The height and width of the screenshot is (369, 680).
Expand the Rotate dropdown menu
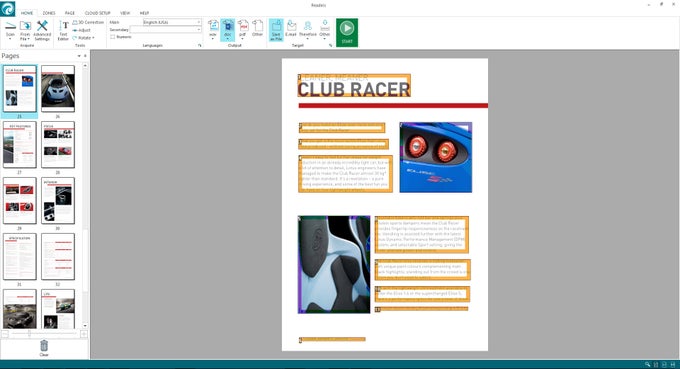(84, 38)
